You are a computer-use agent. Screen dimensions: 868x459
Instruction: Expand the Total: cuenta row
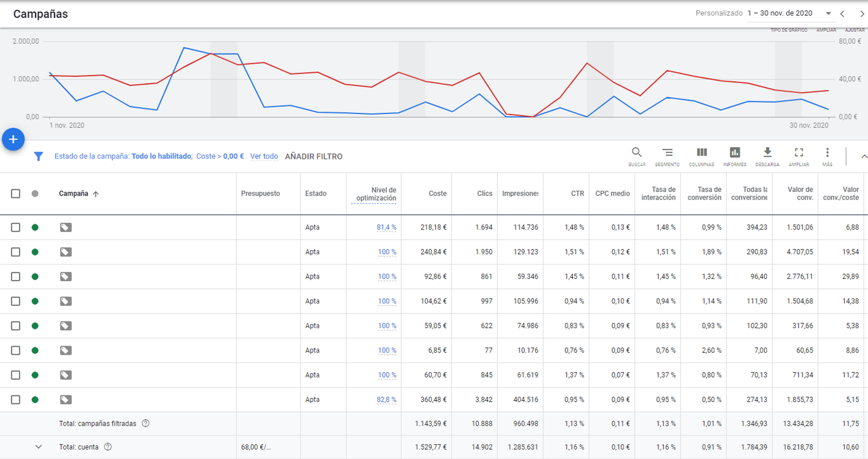click(x=38, y=447)
